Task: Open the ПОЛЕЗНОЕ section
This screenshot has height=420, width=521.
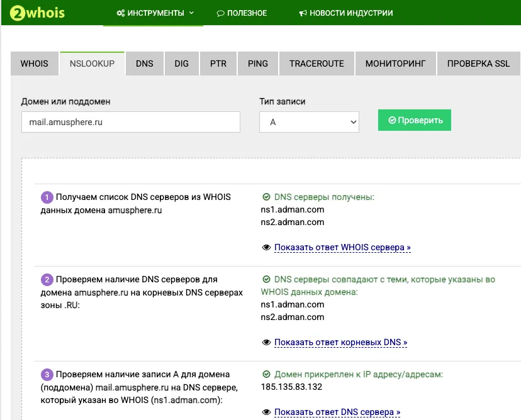Action: click(x=247, y=13)
